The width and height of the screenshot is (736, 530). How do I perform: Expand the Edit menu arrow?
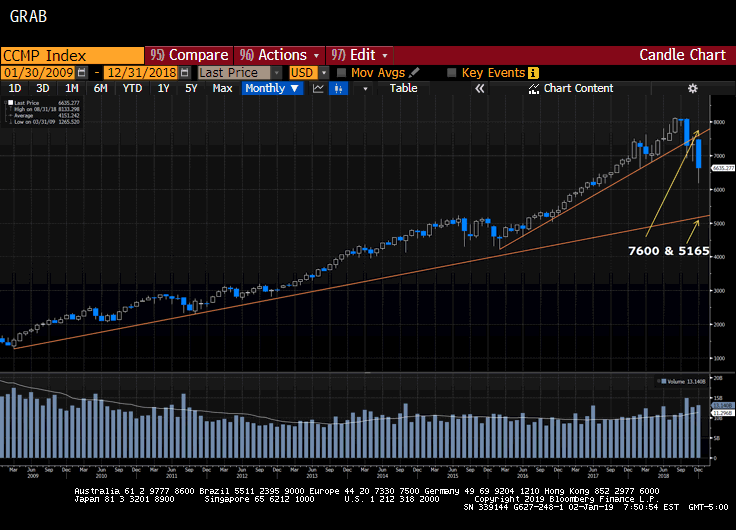pyautogui.click(x=385, y=55)
